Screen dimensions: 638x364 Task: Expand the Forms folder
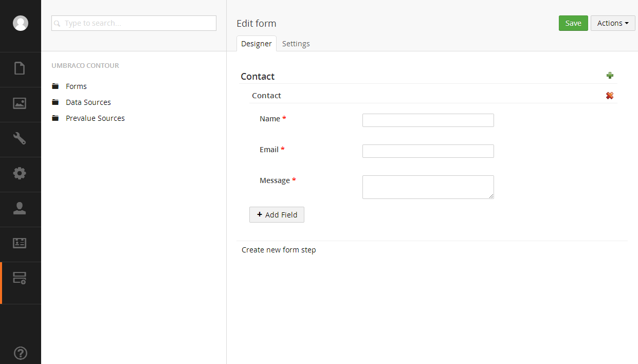76,86
